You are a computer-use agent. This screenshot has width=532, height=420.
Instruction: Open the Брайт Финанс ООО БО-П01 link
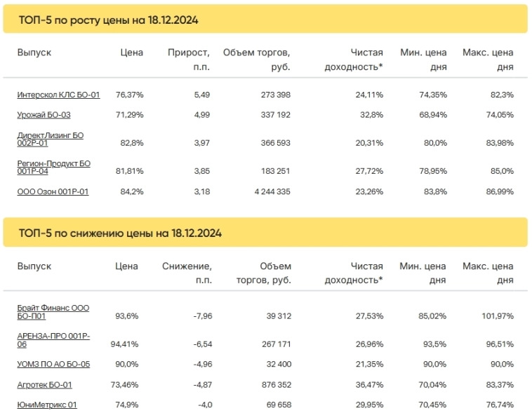point(53,312)
